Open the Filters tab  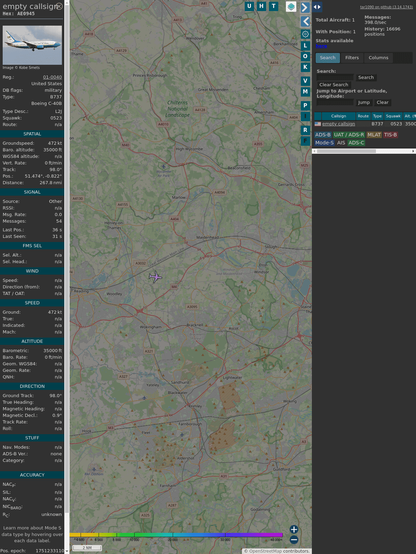pyautogui.click(x=352, y=58)
